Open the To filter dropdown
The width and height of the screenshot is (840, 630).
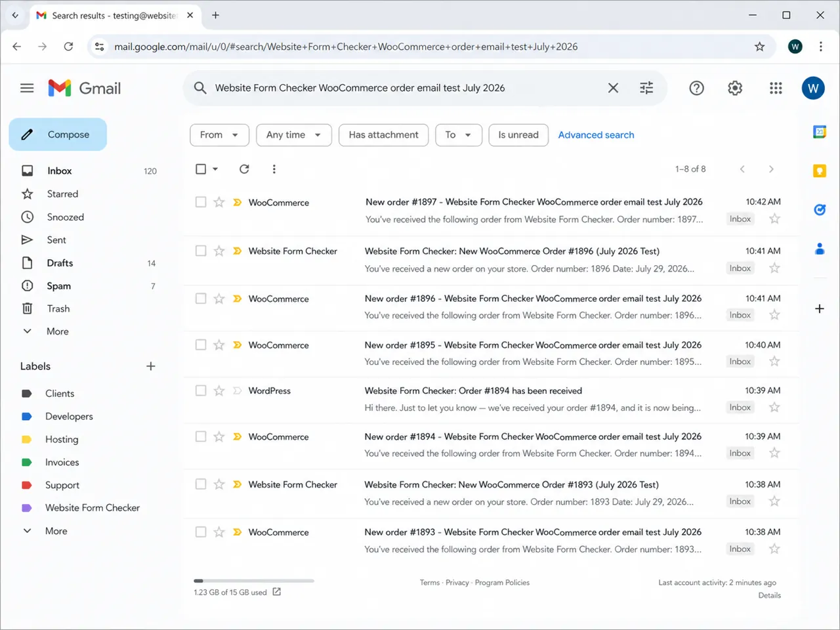(458, 135)
